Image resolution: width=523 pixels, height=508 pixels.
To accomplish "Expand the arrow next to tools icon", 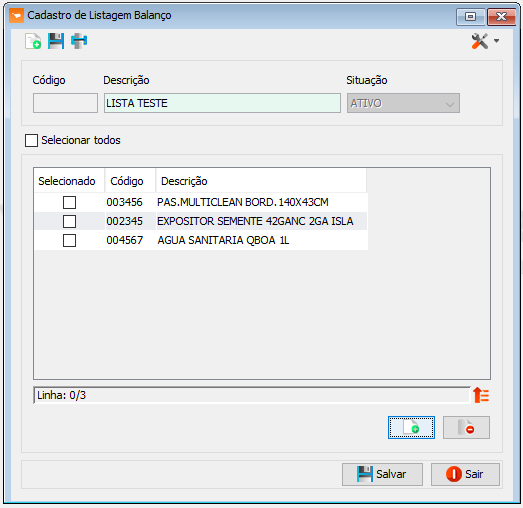I will click(x=496, y=41).
